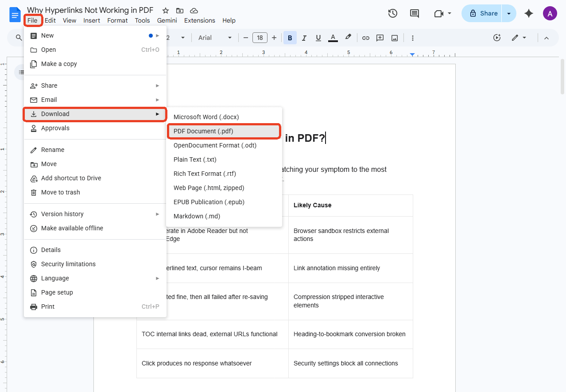Select Move to trash
The image size is (566, 392).
tap(95, 192)
